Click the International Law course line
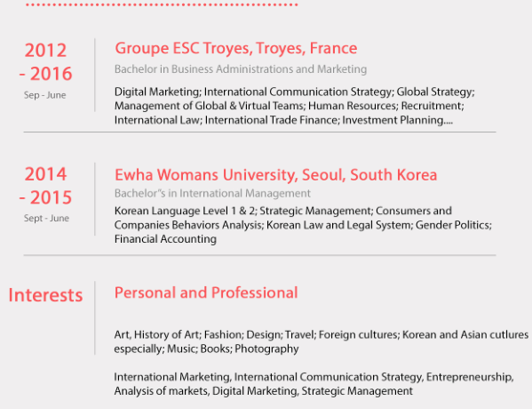Screen dimensions: 532x409 pos(283,120)
